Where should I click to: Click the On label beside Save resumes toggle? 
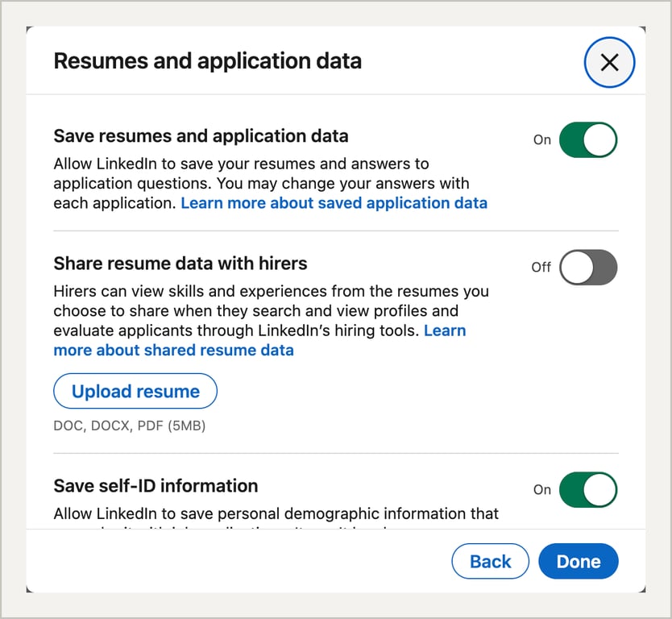coord(542,139)
